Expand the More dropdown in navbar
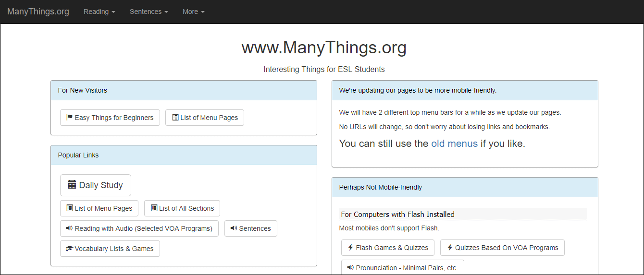The width and height of the screenshot is (644, 275). 194,12
